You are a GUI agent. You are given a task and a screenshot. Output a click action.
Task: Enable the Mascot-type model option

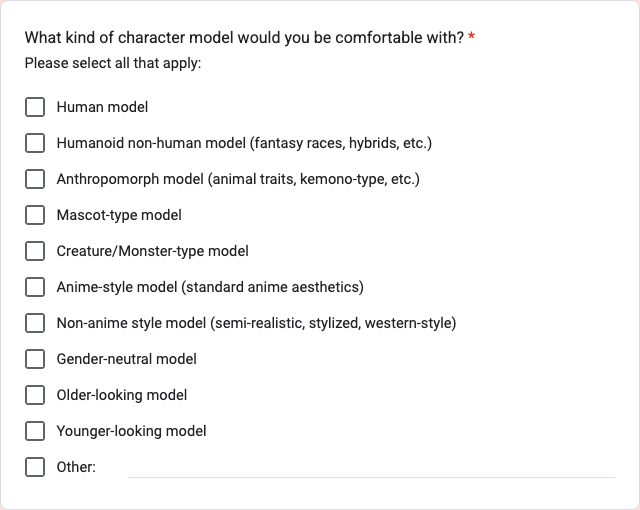[35, 215]
